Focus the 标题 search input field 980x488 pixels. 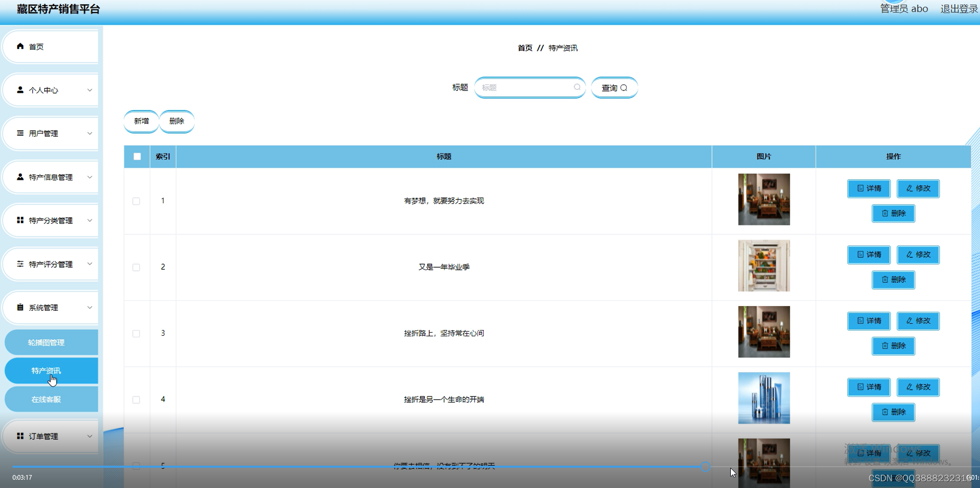(530, 87)
